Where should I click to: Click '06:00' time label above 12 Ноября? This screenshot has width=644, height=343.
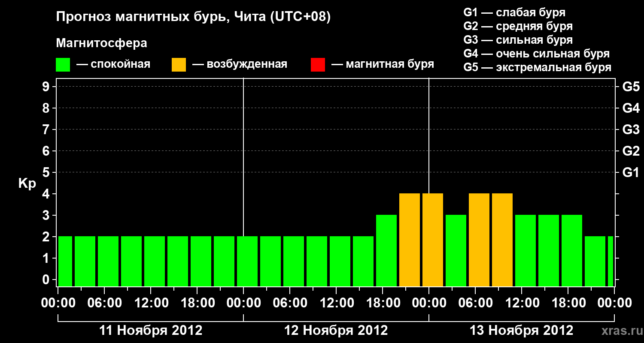290,303
